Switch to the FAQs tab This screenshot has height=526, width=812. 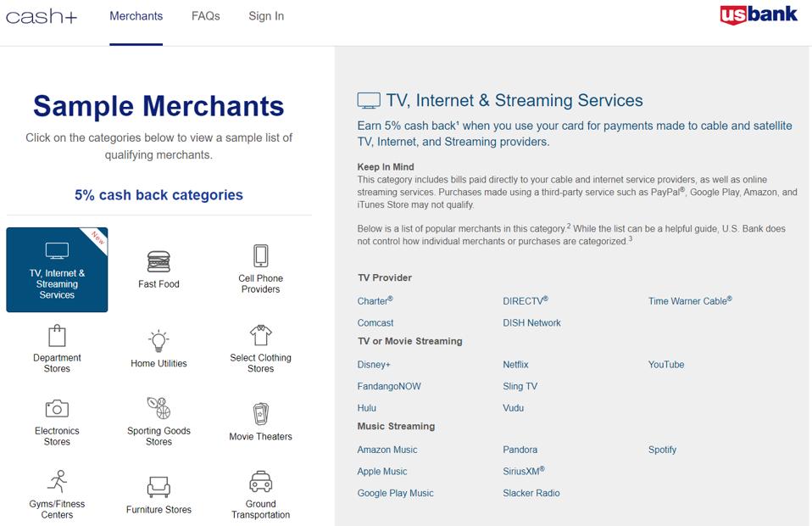click(x=205, y=15)
